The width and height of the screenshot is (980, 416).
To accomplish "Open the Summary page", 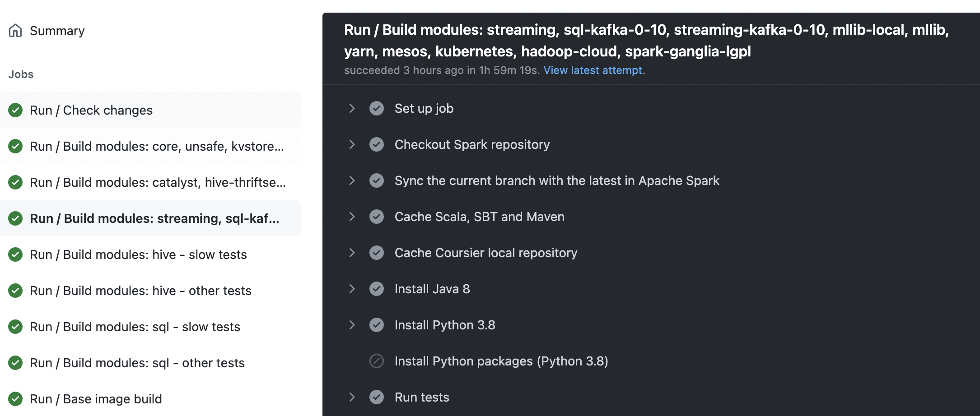I will pyautogui.click(x=57, y=31).
